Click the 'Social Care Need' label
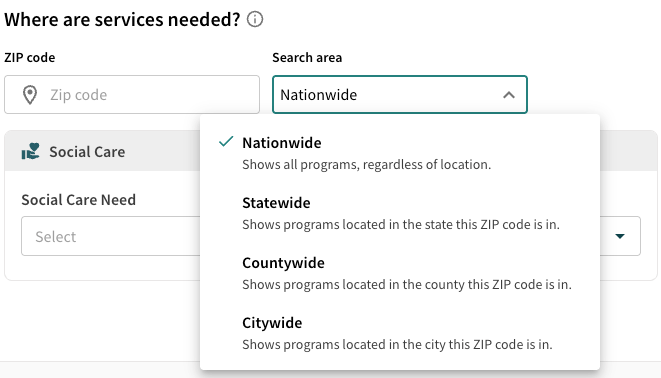The height and width of the screenshot is (378, 661). 78,200
